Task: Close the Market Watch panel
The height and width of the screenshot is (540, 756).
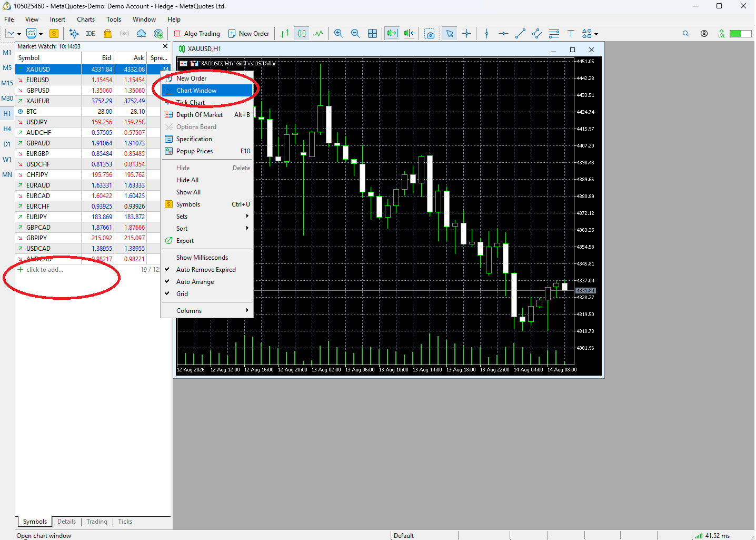Action: 165,46
